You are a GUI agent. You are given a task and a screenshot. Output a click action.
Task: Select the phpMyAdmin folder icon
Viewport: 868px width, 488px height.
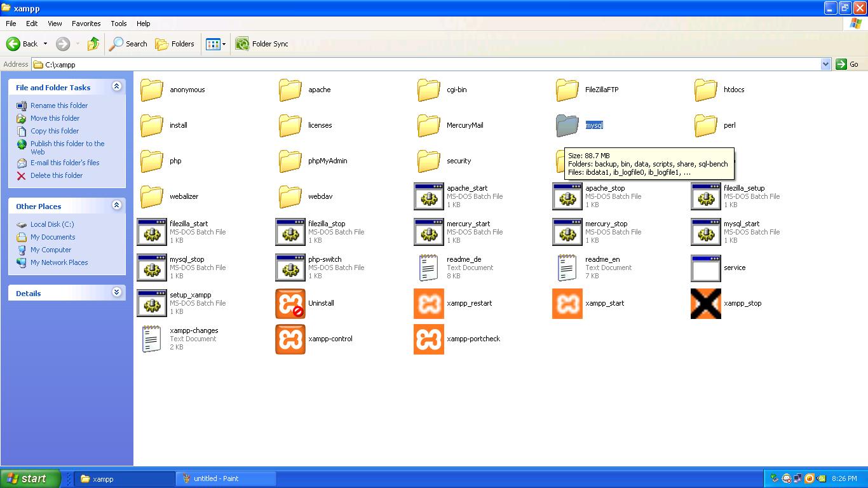coord(290,161)
